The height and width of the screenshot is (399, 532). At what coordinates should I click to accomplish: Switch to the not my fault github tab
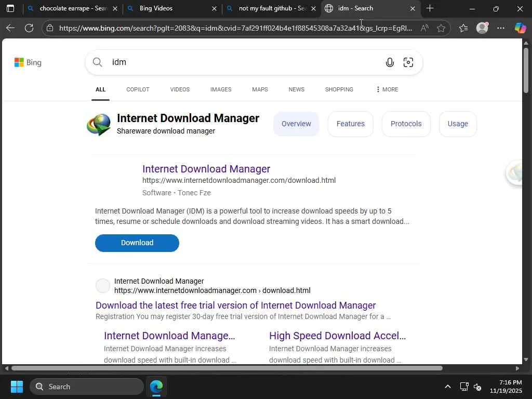[x=272, y=8]
